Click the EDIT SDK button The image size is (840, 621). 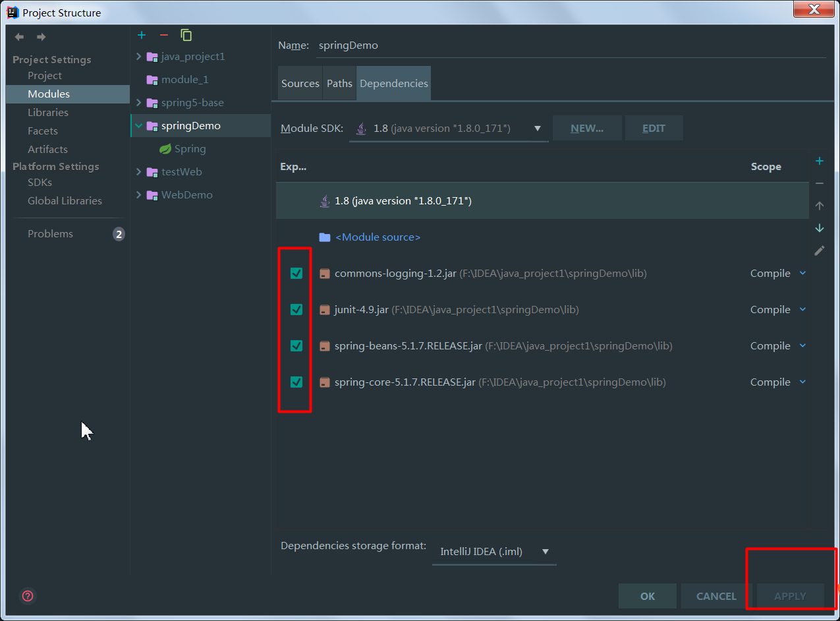(x=654, y=129)
